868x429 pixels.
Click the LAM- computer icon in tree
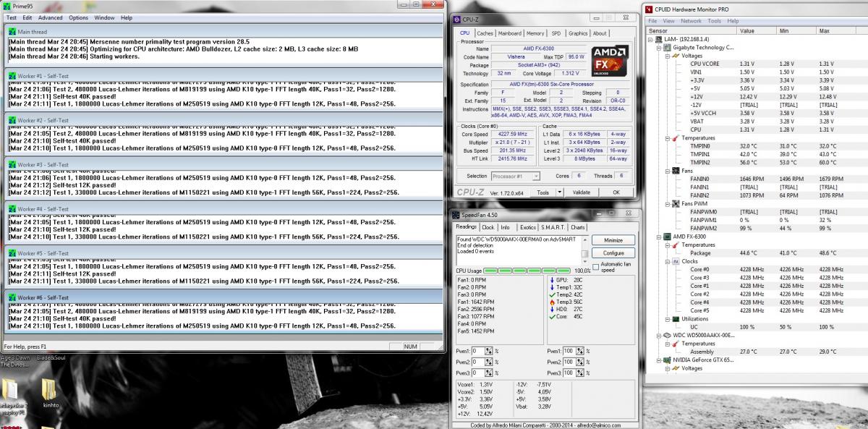pos(659,39)
